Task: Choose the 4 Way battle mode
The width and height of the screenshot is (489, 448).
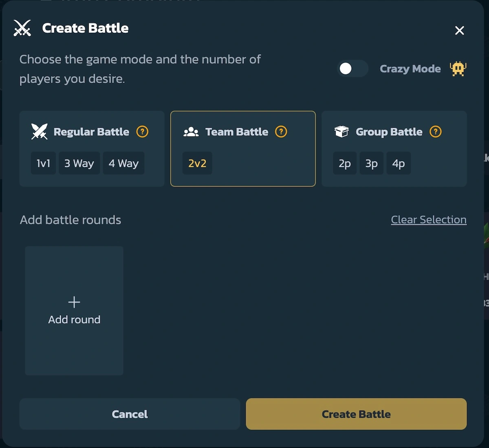Action: (123, 163)
